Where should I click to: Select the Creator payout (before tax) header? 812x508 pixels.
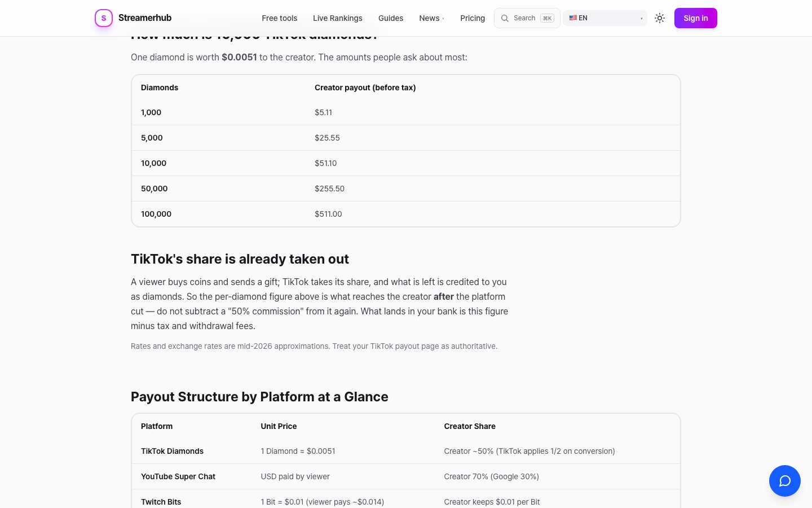(365, 87)
